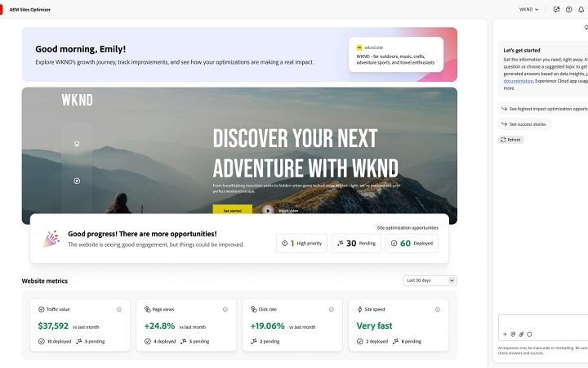Open the Last 30 days dropdown
The height and width of the screenshot is (368, 588).
click(x=430, y=280)
